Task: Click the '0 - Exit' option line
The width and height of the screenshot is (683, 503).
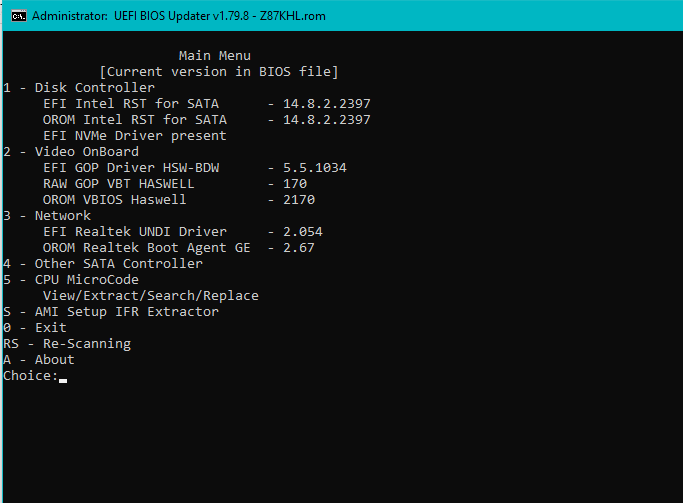Action: pyautogui.click(x=35, y=327)
